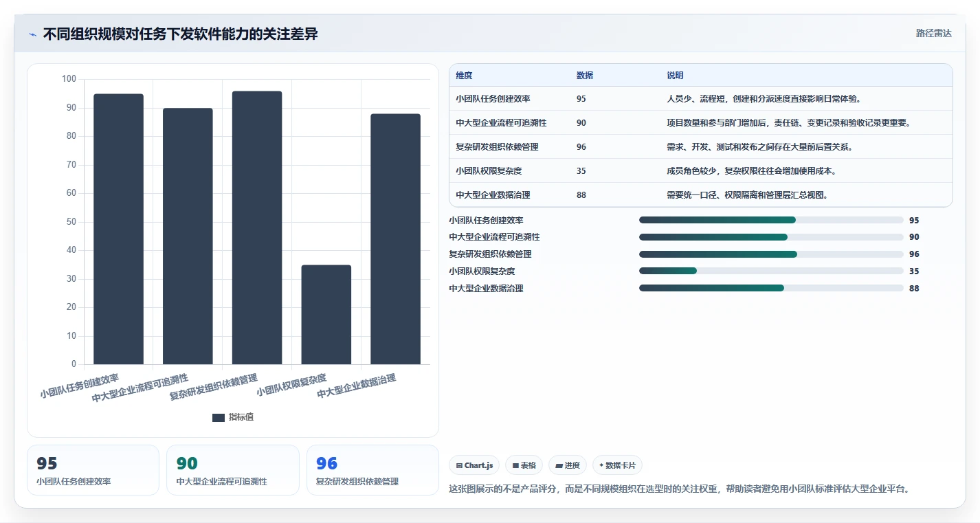The height and width of the screenshot is (523, 980).
Task: Click the 复杂研发组织依赖管理 progress bar
Action: (x=771, y=254)
